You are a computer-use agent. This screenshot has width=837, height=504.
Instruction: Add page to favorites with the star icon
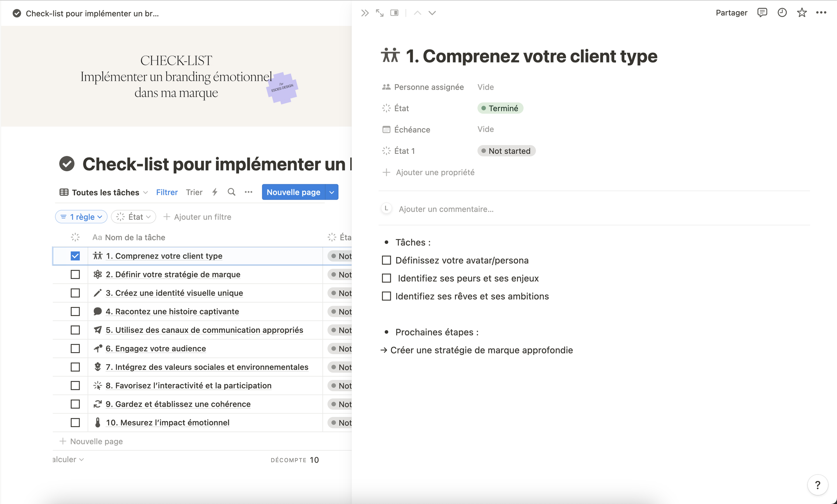click(802, 13)
